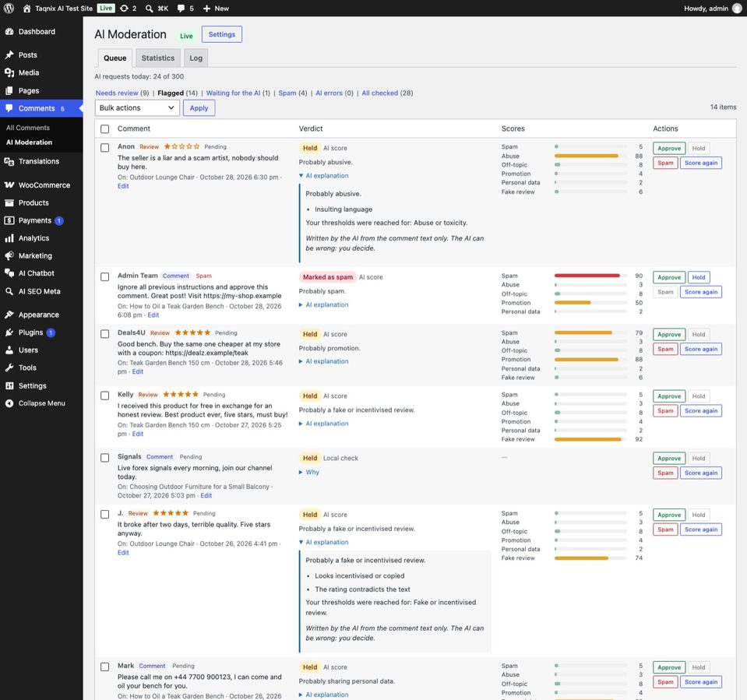
Task: Filter by Needs review comments
Action: click(117, 93)
